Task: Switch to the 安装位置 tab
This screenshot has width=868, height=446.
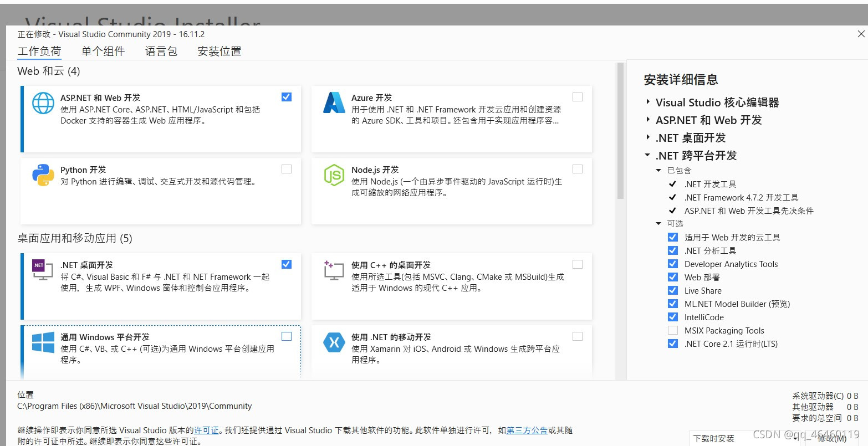Action: point(219,51)
